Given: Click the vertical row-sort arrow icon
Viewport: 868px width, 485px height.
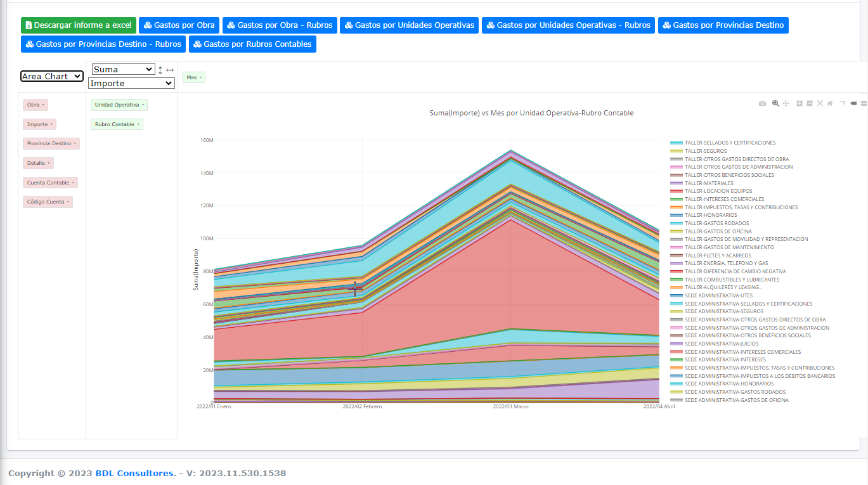Looking at the screenshot, I should (x=160, y=70).
